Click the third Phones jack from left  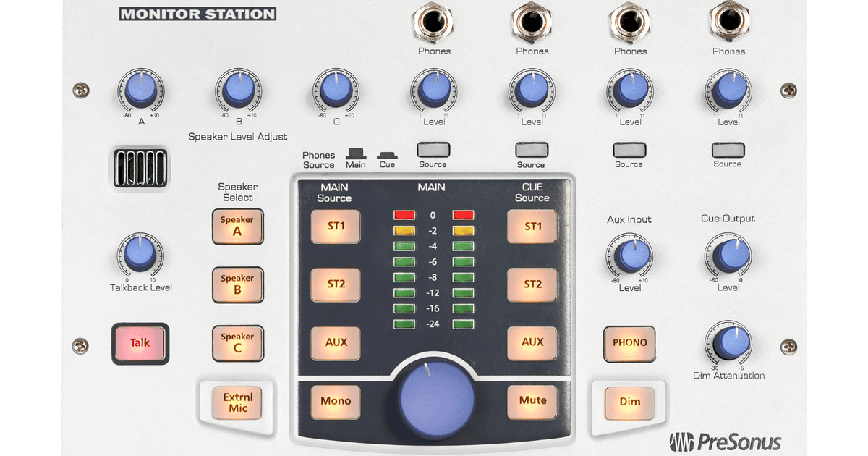point(630,21)
